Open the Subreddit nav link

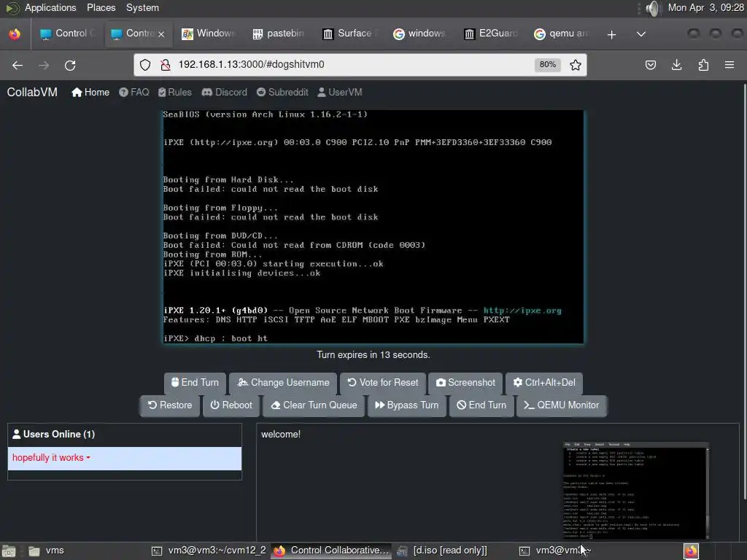point(282,93)
